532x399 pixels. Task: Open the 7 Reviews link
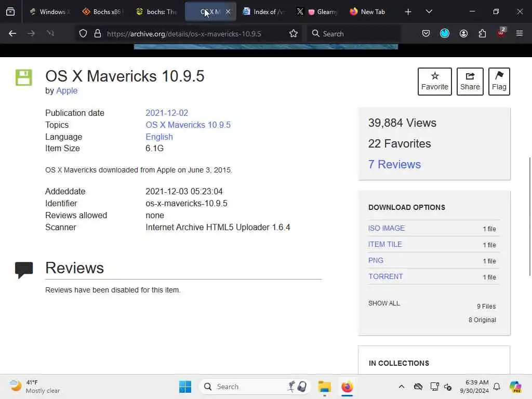point(395,164)
